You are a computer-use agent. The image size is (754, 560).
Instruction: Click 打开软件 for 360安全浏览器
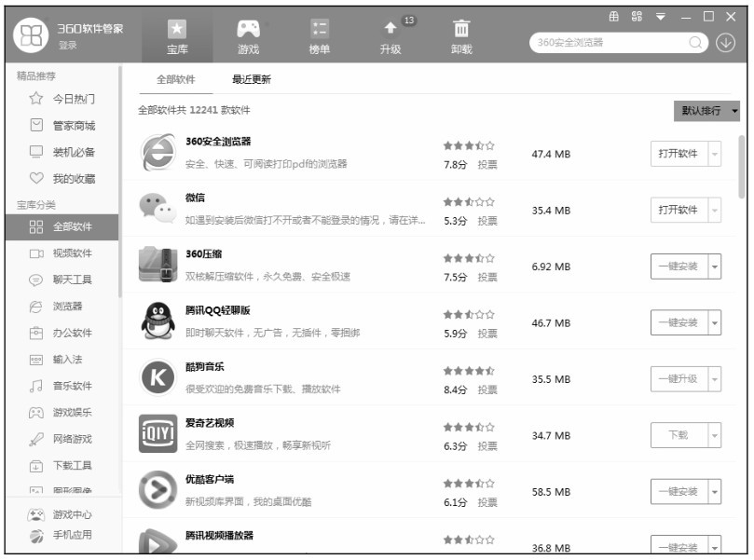tap(679, 154)
